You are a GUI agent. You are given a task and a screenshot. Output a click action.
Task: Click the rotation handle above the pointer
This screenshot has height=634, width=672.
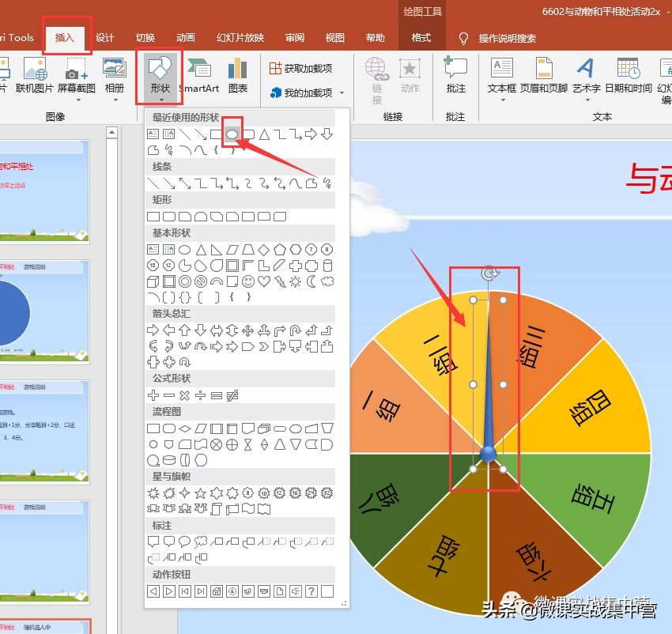[489, 273]
